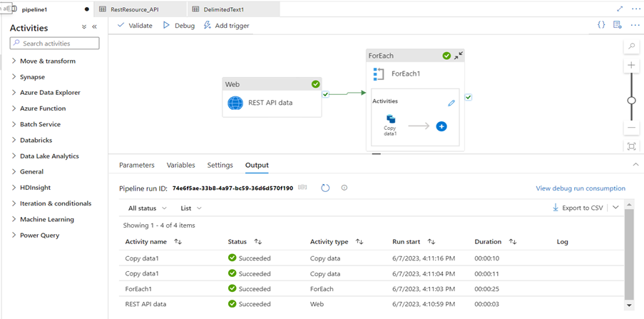The image size is (644, 319).
Task: Open the All status filter dropdown
Action: [x=147, y=208]
